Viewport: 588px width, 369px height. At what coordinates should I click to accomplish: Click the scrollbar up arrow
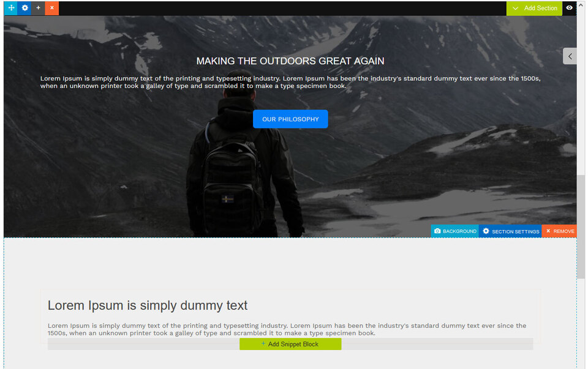[581, 5]
